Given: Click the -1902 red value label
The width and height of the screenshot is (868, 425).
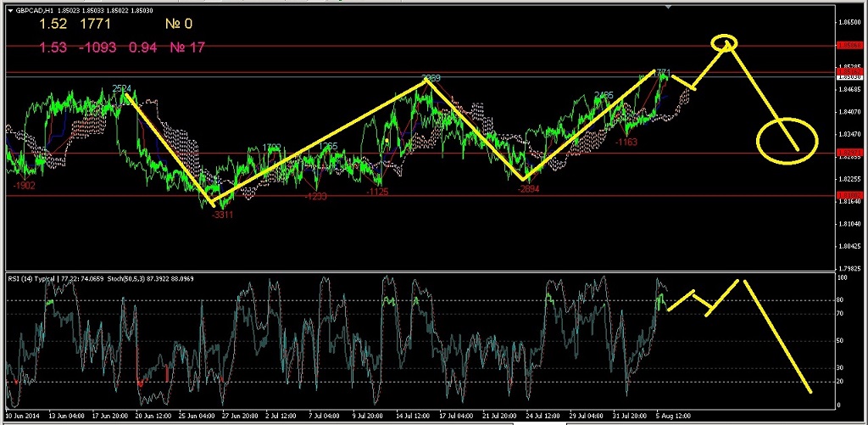Looking at the screenshot, I should point(24,184).
